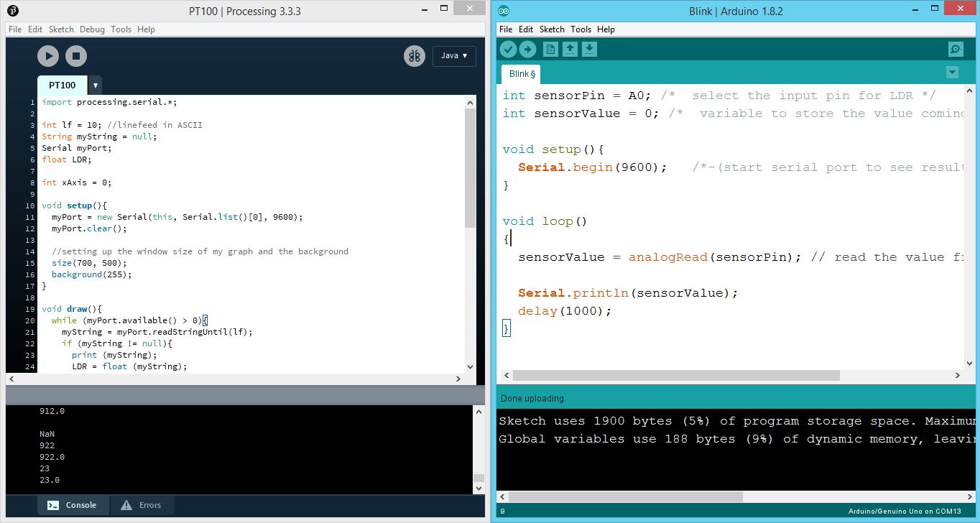Screen dimensions: 980x523
Task: Click Processing editor horizontal scroll left arrow
Action: click(x=11, y=379)
